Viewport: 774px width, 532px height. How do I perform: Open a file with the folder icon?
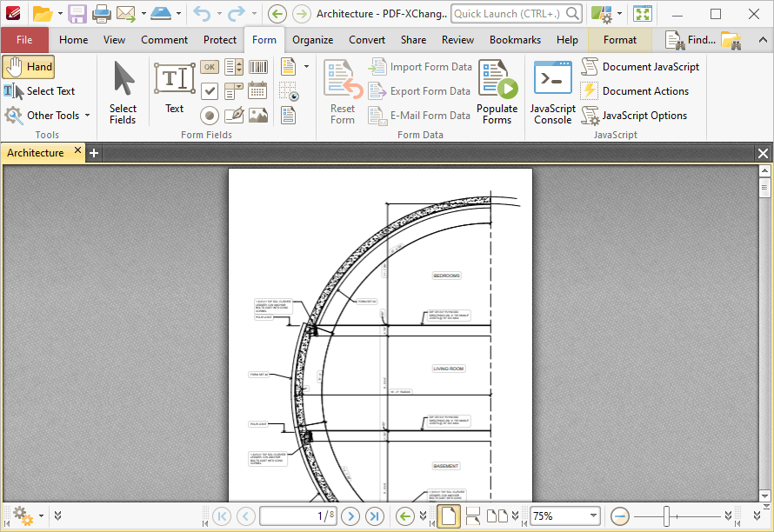tap(43, 14)
